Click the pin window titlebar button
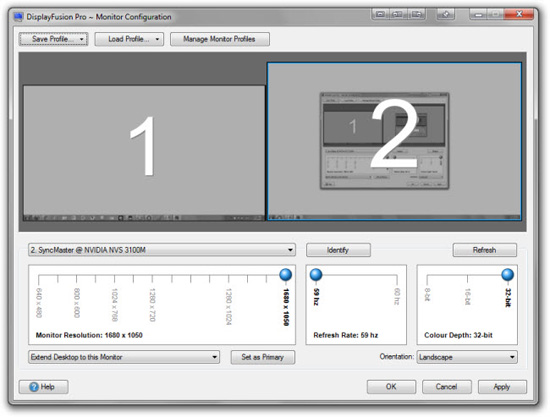Viewport: 550px width, 417px height. tap(445, 14)
